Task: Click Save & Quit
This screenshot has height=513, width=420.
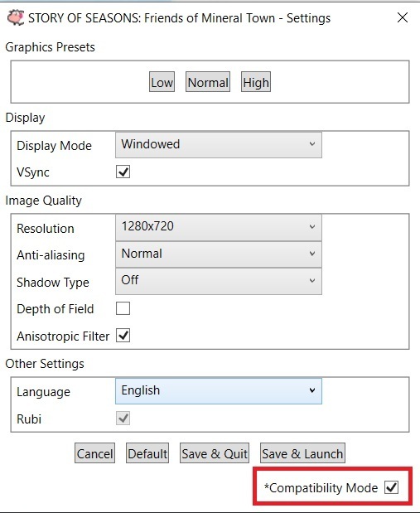Action: pyautogui.click(x=215, y=453)
